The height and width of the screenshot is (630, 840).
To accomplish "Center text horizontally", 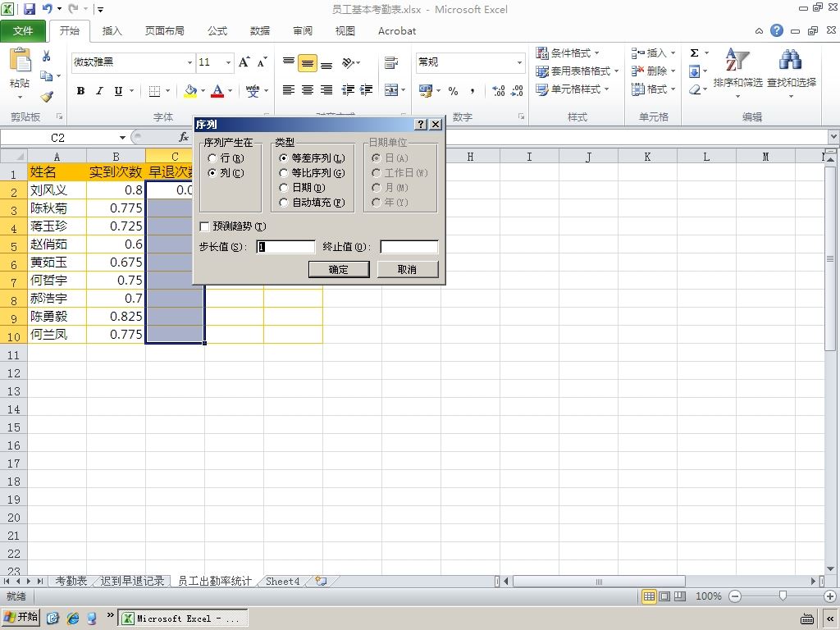I will click(x=308, y=90).
